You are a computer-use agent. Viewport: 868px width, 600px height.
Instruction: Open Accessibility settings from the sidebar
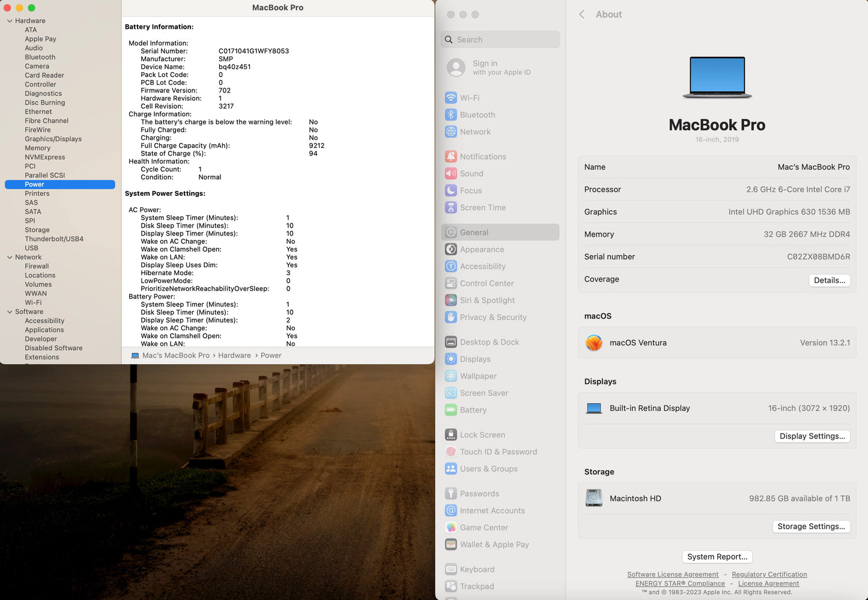pos(483,266)
